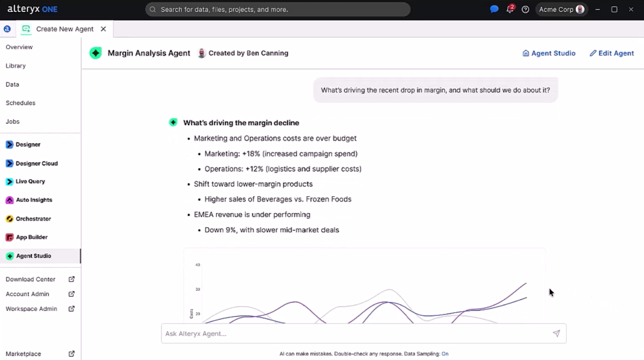Click the alteryx ONE logo
Screen dimensions: 644x360
click(32, 9)
